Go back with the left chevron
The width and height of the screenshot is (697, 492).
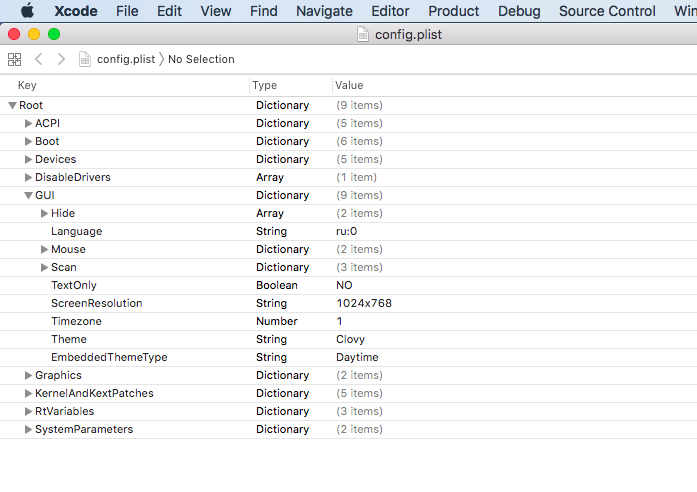(39, 59)
